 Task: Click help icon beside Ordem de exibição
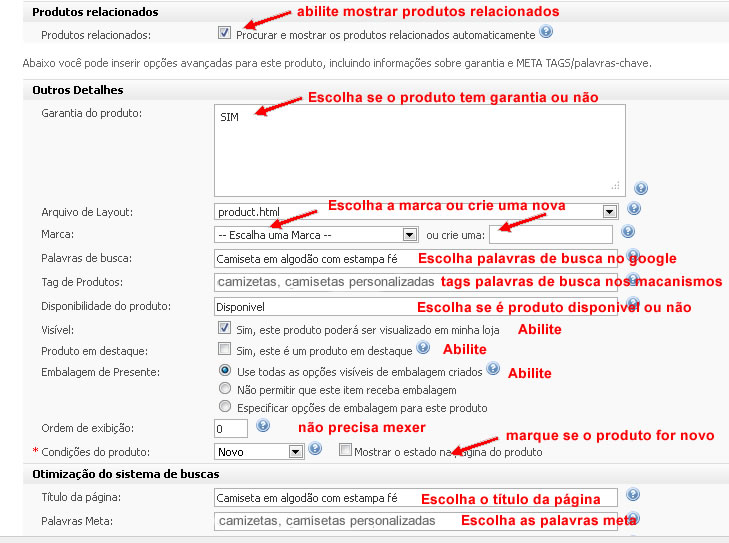point(263,426)
